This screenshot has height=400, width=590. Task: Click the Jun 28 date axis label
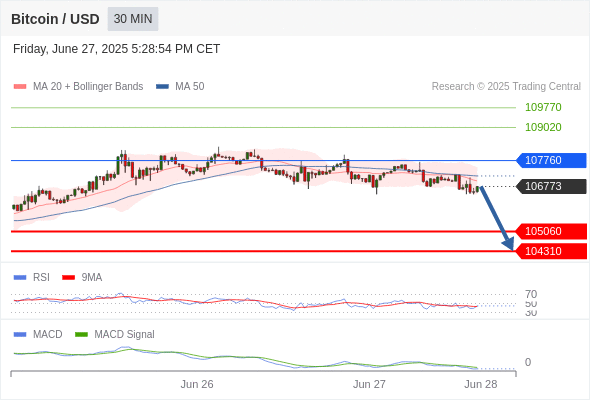point(481,384)
